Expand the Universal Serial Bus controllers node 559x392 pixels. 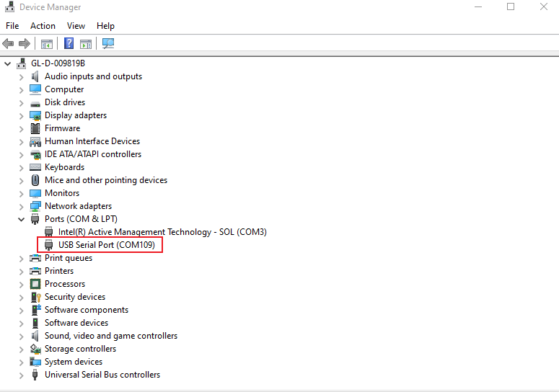[22, 375]
